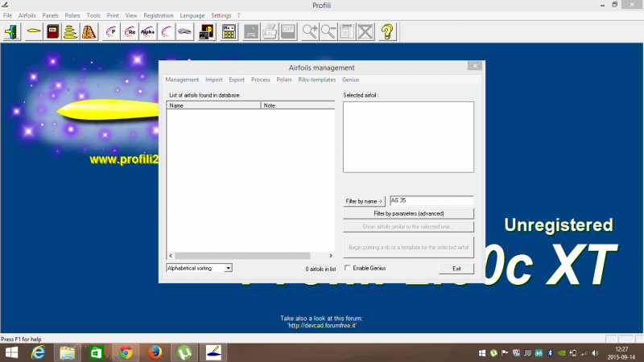
Task: Open the Alphabetical sorting dropdown
Action: click(199, 268)
